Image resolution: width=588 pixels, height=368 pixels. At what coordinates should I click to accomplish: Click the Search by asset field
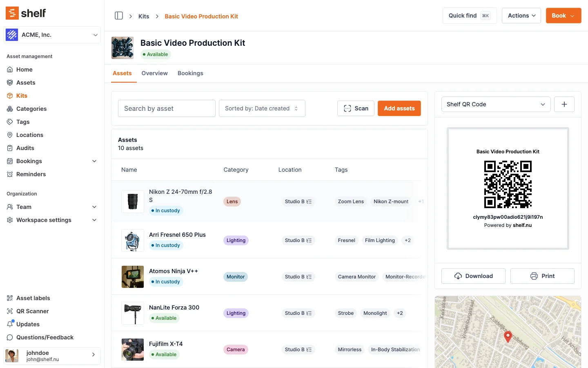(x=167, y=108)
